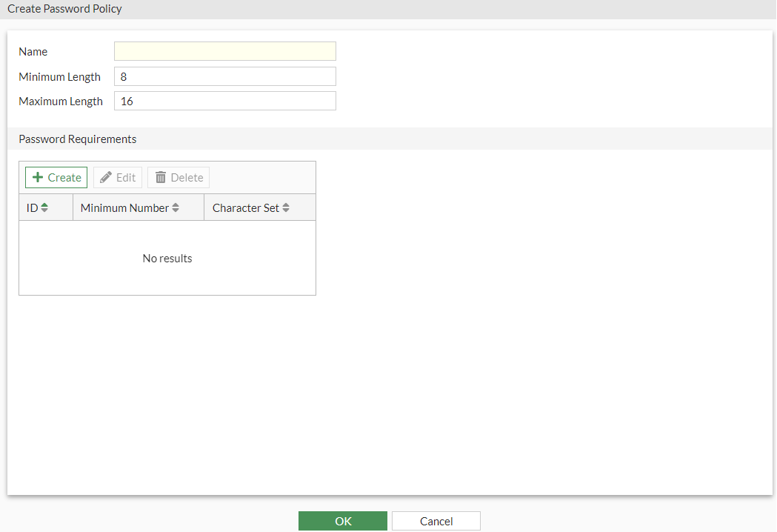Sort the Minimum Number column header
This screenshot has width=777, height=532.
126,207
